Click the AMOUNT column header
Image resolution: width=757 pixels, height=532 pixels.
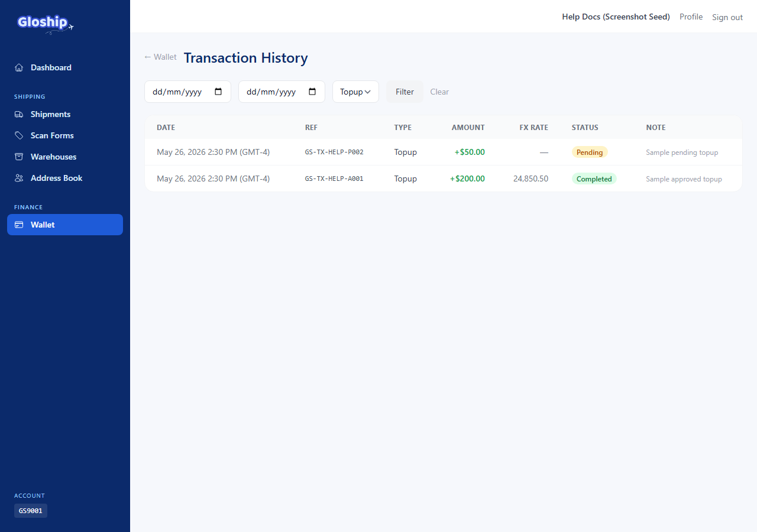click(x=468, y=128)
